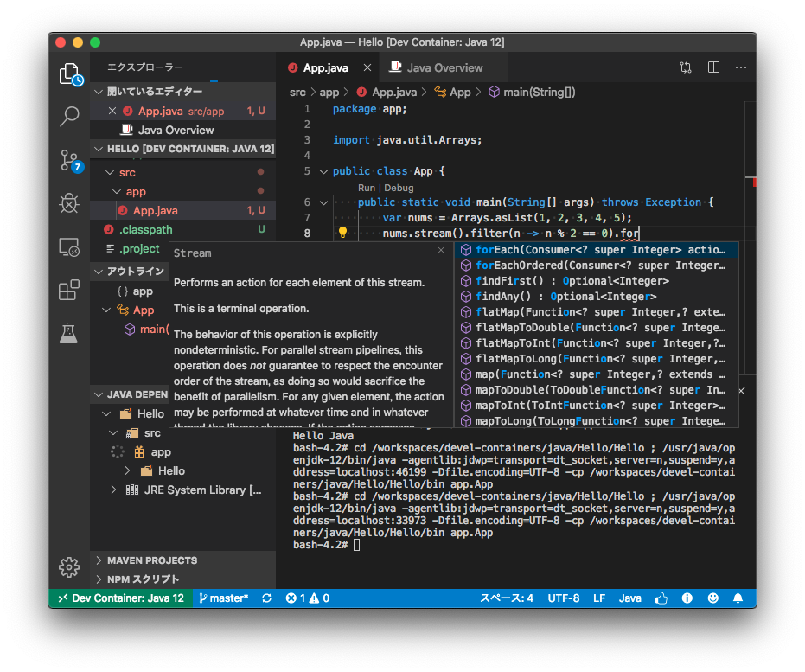This screenshot has height=672, width=805.
Task: Click the Debug code lens link
Action: (x=399, y=188)
